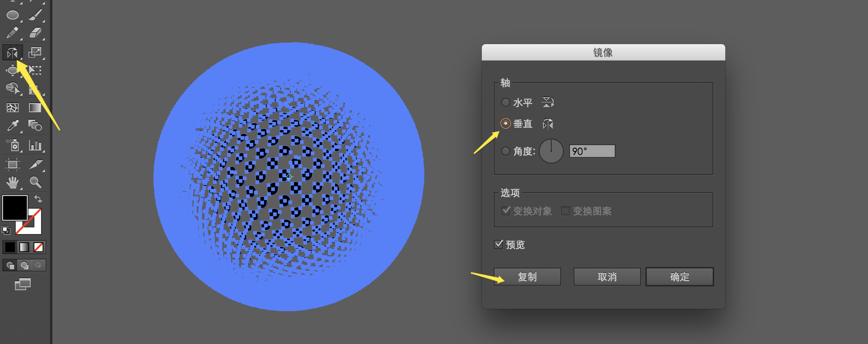Select the Ellipse tool
Image resolution: width=868 pixels, height=344 pixels.
(13, 15)
